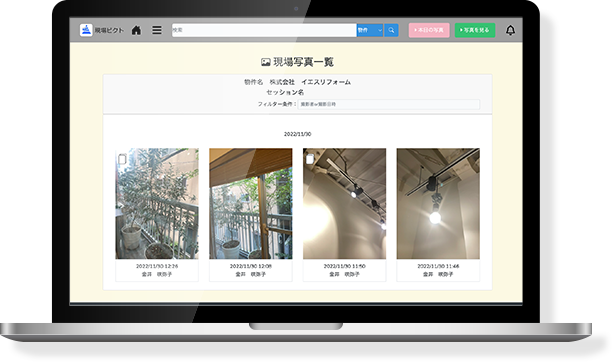The width and height of the screenshot is (612, 362).
Task: Click the 2022/11/30 12:26 caption
Action: click(157, 266)
